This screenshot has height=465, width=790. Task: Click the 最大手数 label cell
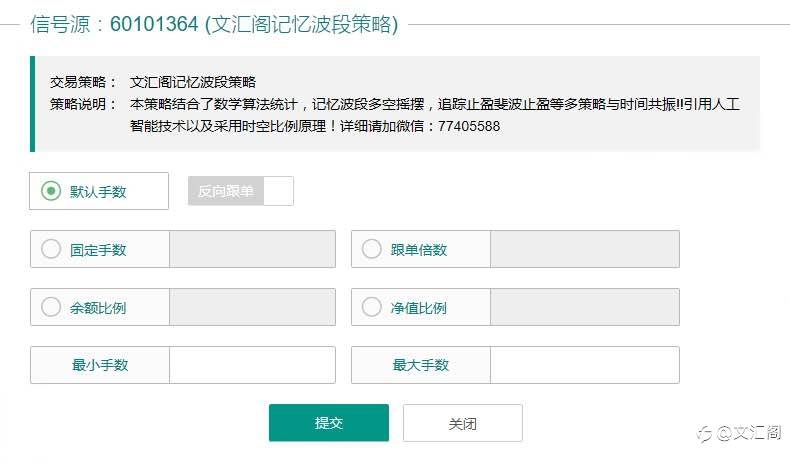click(x=421, y=365)
